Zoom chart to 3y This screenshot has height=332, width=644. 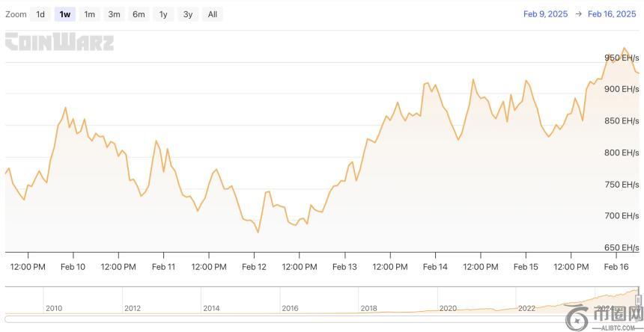[188, 14]
